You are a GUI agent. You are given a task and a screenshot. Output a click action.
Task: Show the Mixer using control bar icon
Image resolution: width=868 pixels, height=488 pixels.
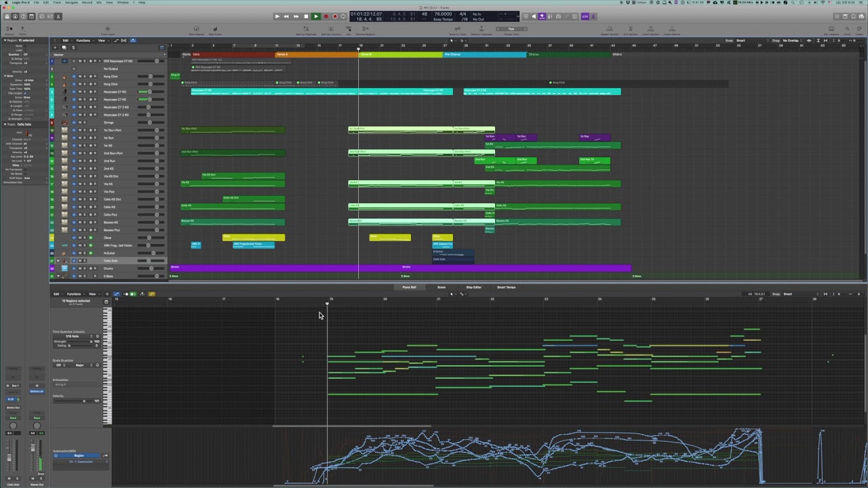tap(50, 16)
